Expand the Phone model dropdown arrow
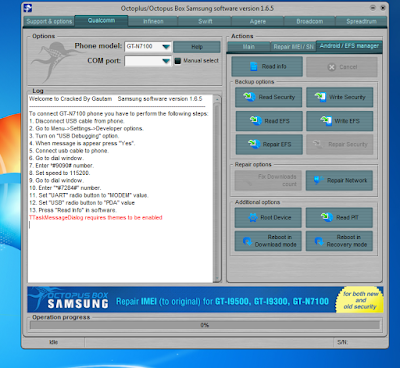The width and height of the screenshot is (400, 368). click(x=166, y=47)
